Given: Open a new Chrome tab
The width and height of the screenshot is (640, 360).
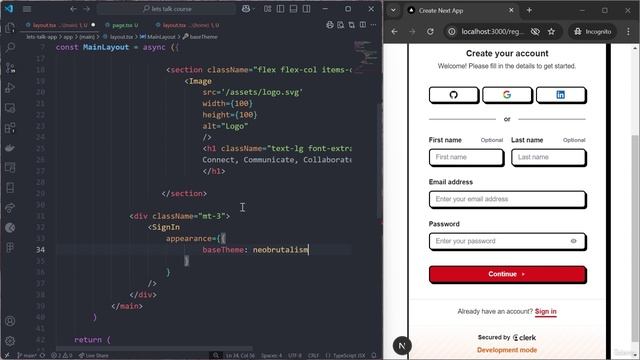Looking at the screenshot, I should pyautogui.click(x=529, y=11).
